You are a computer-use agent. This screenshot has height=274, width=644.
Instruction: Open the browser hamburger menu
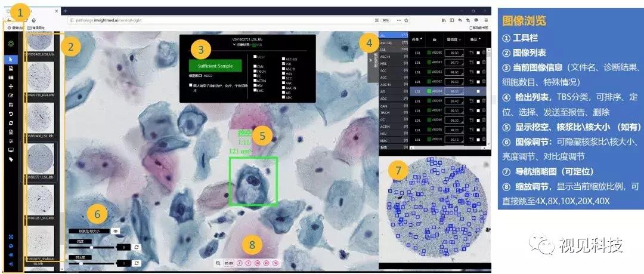tap(486, 20)
